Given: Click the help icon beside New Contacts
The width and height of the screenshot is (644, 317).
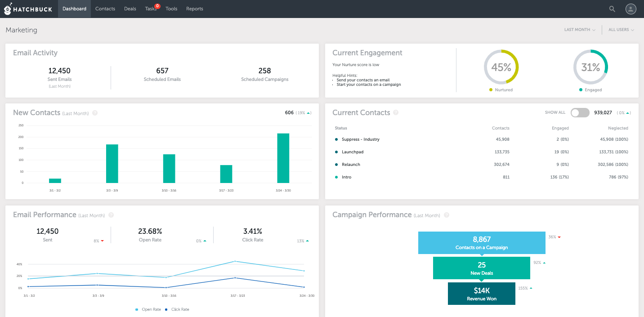Looking at the screenshot, I should (95, 113).
